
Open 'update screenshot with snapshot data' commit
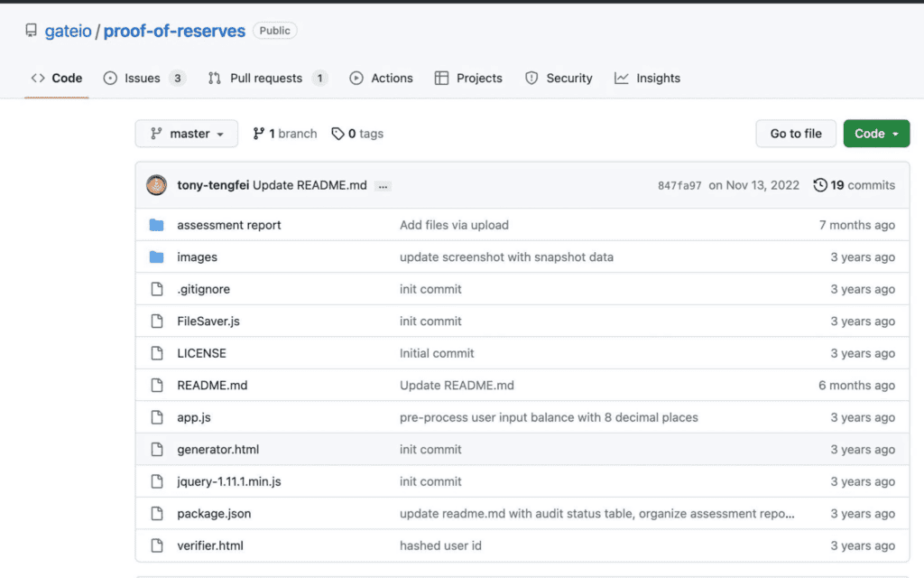pos(506,257)
